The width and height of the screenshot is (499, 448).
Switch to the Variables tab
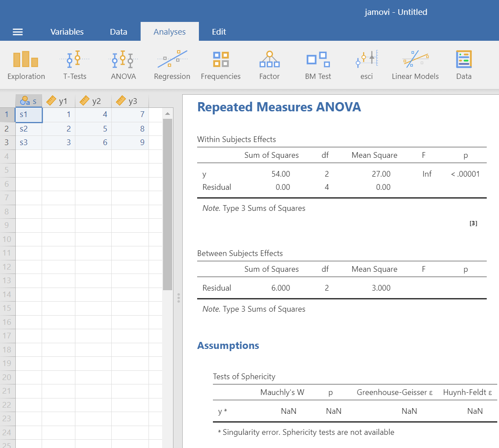(x=67, y=32)
